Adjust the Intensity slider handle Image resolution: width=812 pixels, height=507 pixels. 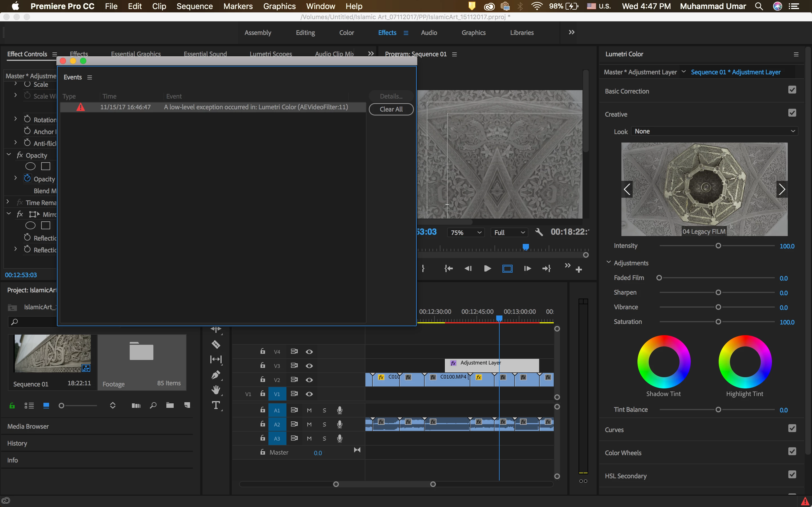[718, 246]
